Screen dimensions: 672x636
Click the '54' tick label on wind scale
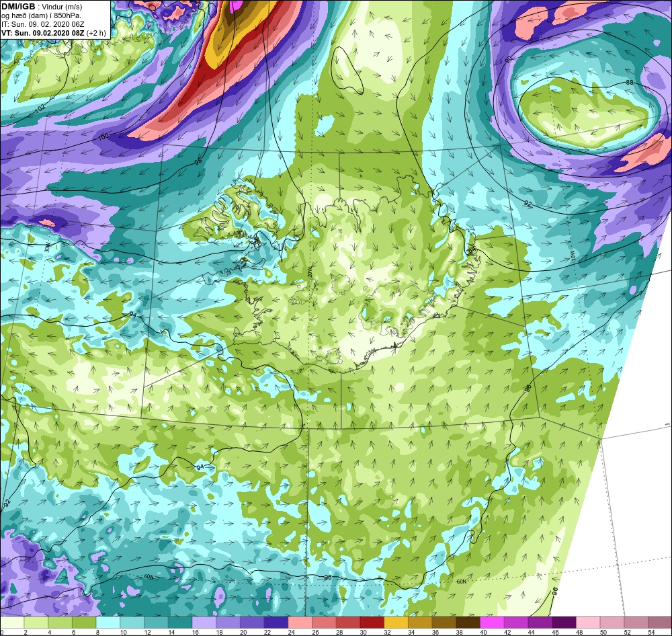pos(651,632)
